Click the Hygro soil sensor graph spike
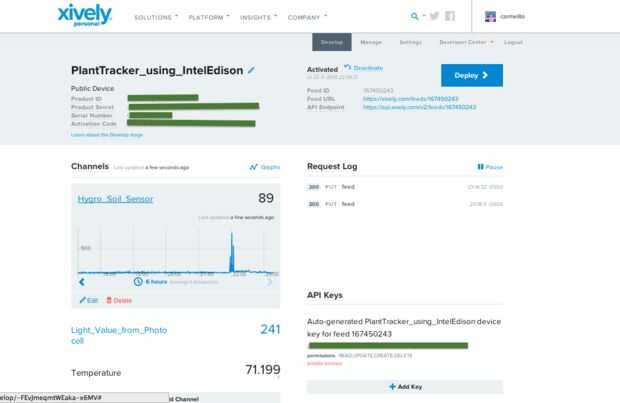Screen dimensions: 620x403 pyautogui.click(x=232, y=251)
